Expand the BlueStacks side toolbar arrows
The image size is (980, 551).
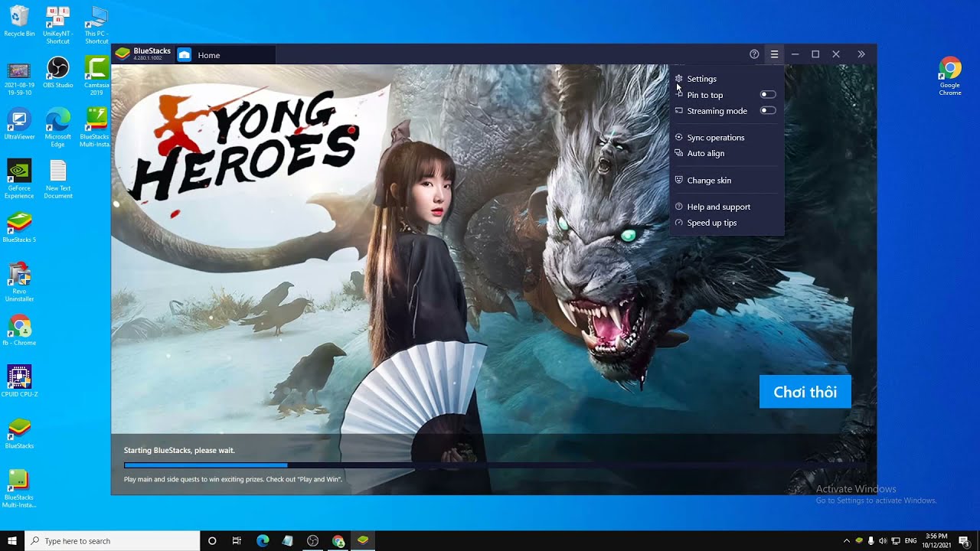(861, 54)
